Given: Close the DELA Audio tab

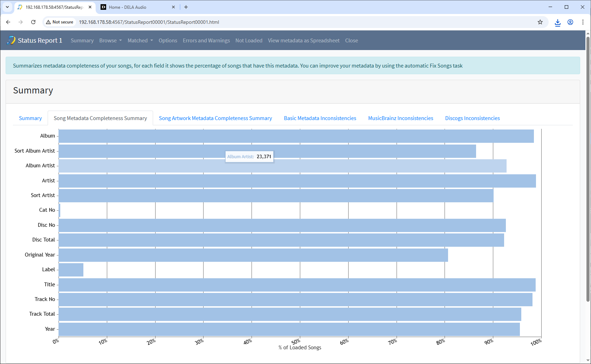Looking at the screenshot, I should 173,7.
